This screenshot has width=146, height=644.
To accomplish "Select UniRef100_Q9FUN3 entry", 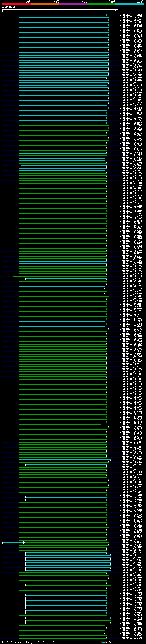I will coord(131,93).
